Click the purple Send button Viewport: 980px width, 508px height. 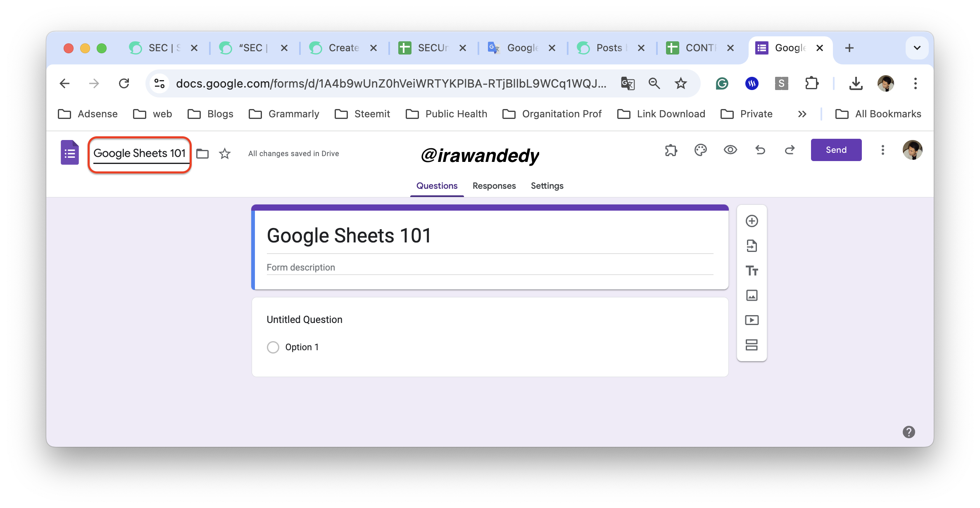tap(836, 150)
